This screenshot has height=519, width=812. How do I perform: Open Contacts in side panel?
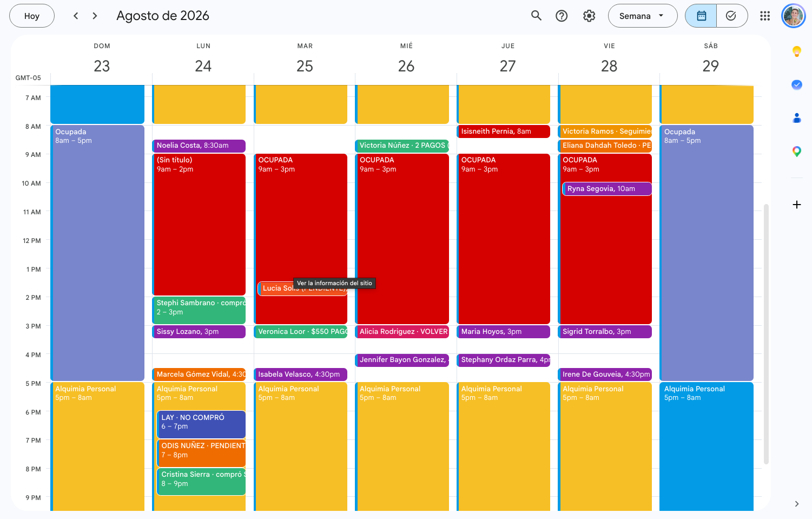[796, 118]
